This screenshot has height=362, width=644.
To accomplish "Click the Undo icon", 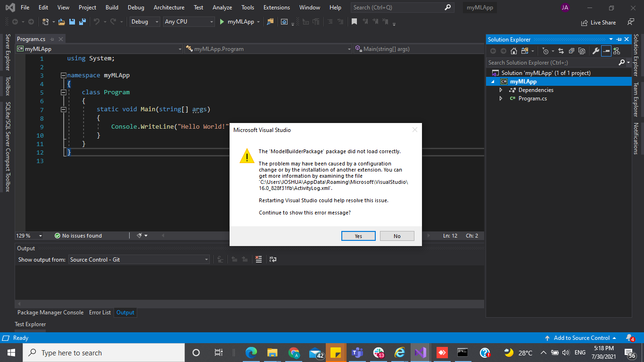I will coord(98,22).
